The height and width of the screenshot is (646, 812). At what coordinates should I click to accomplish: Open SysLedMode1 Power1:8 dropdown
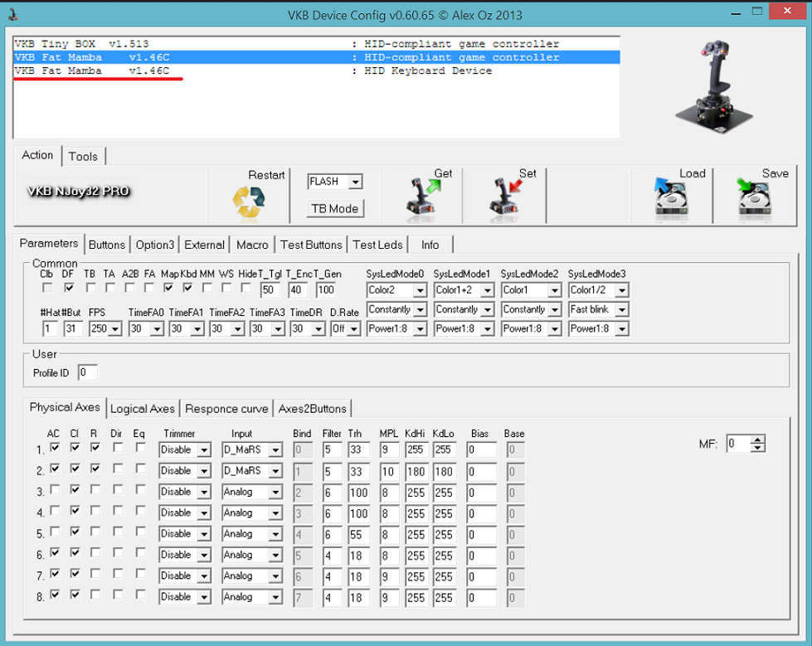coord(488,328)
